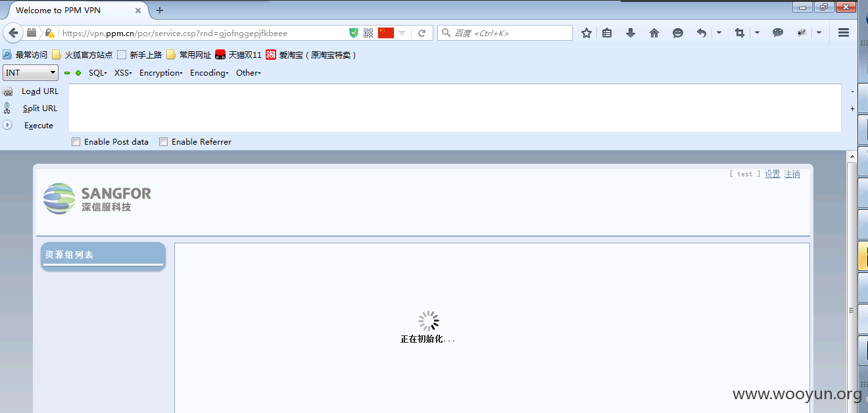868x413 pixels.
Task: Select the 资源组列表 sidebar header
Action: (103, 256)
